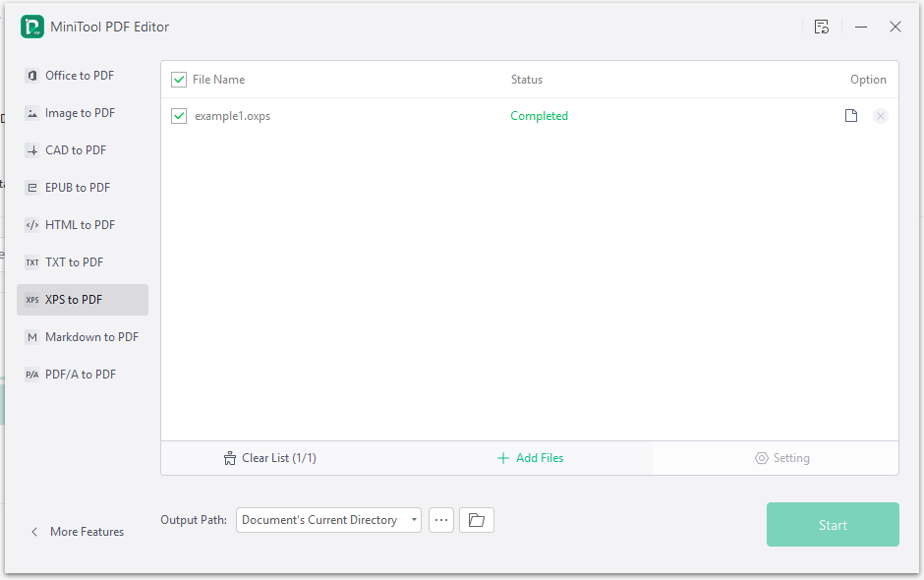This screenshot has width=924, height=580.
Task: Click the Status column header
Action: tap(527, 80)
